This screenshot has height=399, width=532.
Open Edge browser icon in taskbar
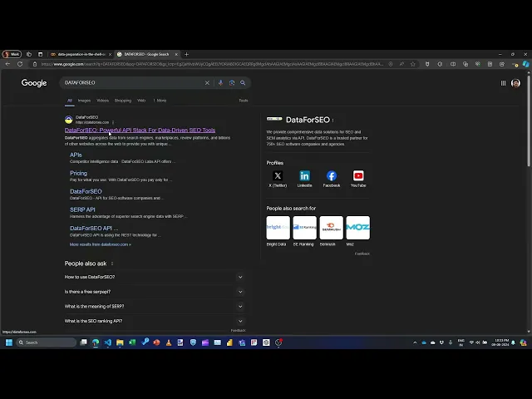(96, 342)
